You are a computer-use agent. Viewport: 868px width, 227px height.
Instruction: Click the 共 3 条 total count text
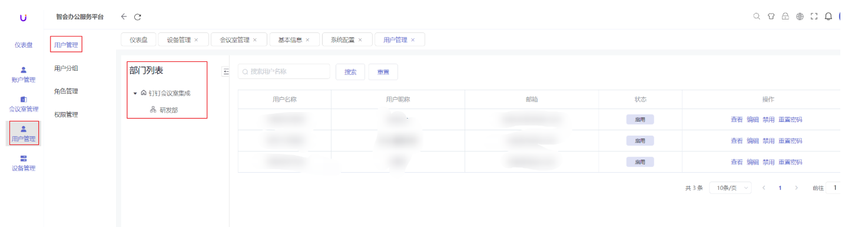coord(694,188)
